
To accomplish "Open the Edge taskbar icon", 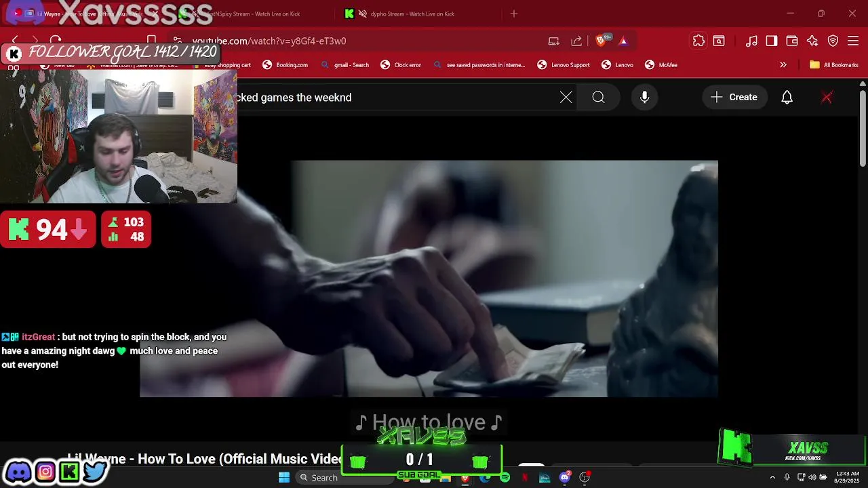I will pyautogui.click(x=485, y=478).
